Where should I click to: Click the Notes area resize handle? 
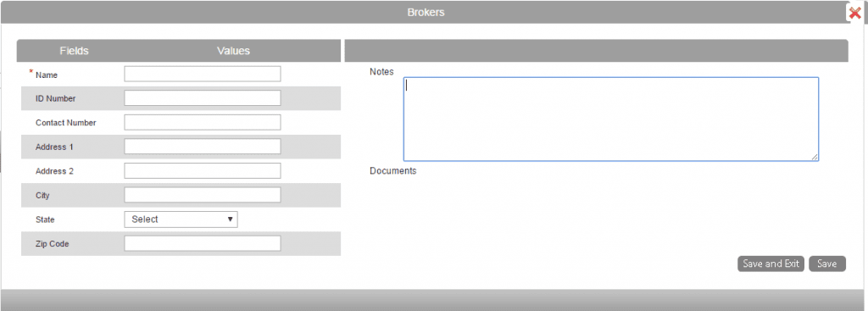[815, 157]
